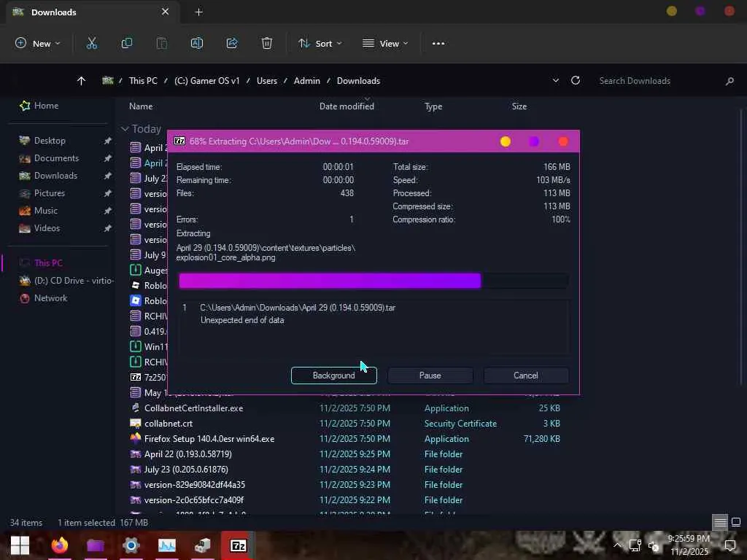The height and width of the screenshot is (560, 747).
Task: Open the purple folder taskbar icon
Action: pyautogui.click(x=96, y=545)
